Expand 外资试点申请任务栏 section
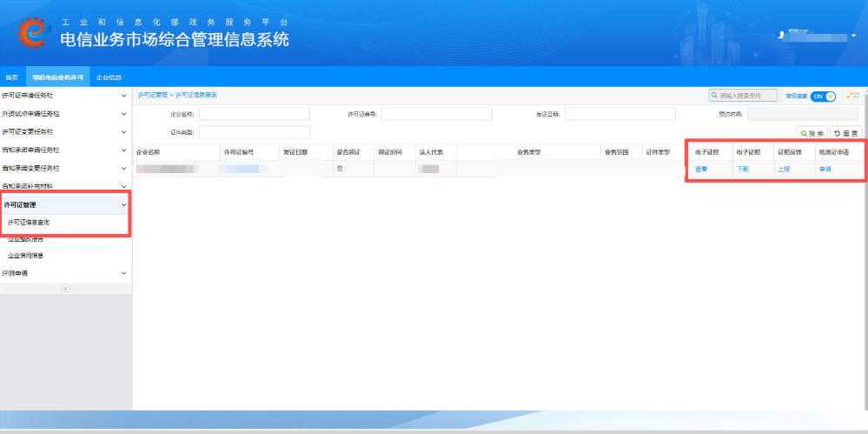This screenshot has height=434, width=868. tap(123, 114)
